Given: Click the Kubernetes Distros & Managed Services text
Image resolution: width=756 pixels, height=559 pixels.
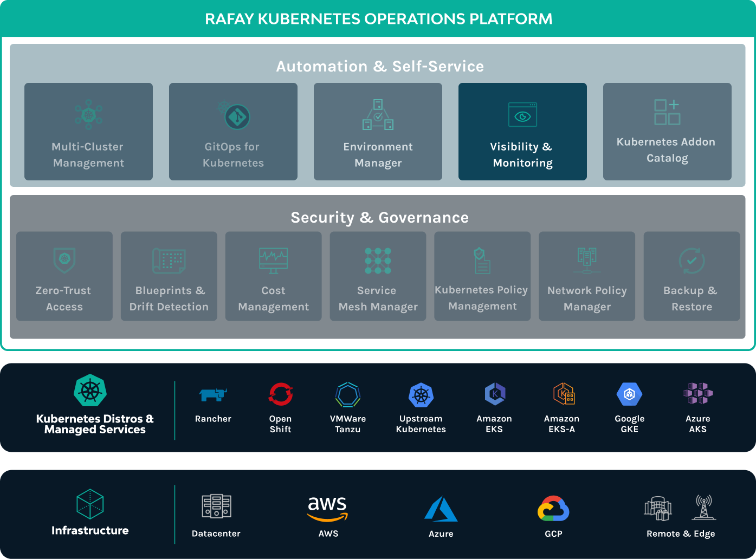Looking at the screenshot, I should coord(95,424).
